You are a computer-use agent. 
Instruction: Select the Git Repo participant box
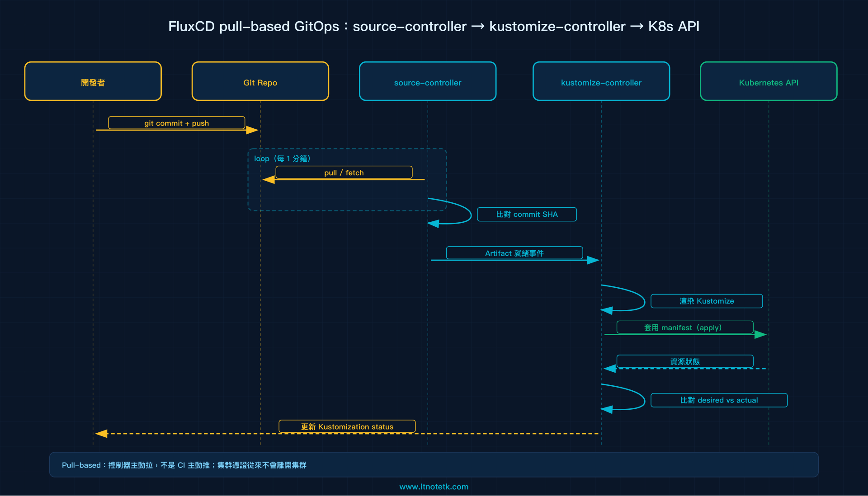coord(260,81)
